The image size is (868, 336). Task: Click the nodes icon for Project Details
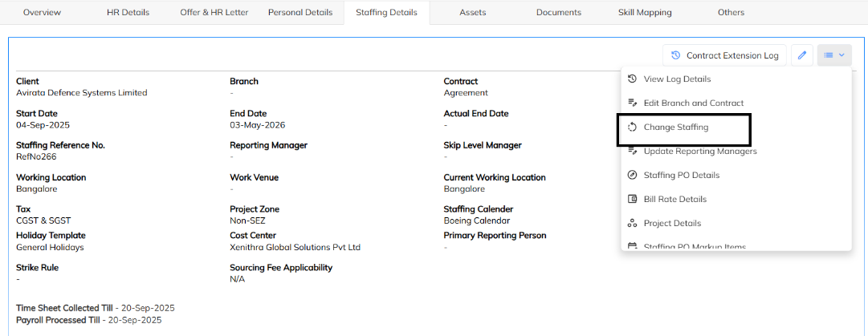tap(632, 223)
